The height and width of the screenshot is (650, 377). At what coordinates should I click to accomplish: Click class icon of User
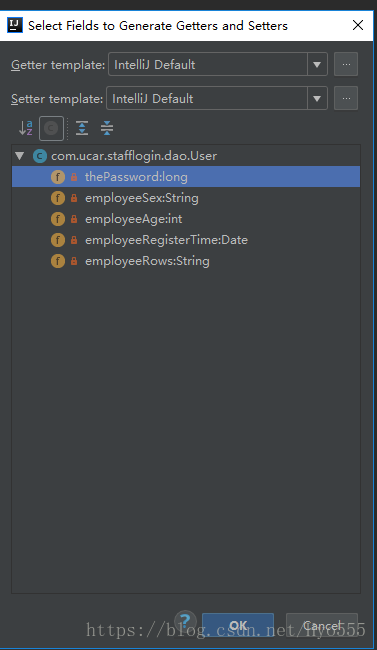pos(40,156)
